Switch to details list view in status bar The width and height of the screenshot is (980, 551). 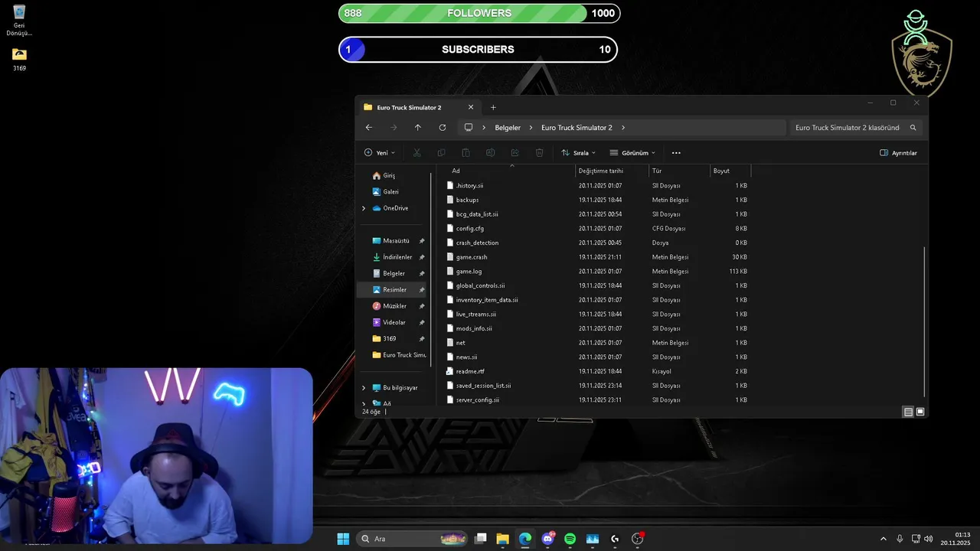pos(908,412)
